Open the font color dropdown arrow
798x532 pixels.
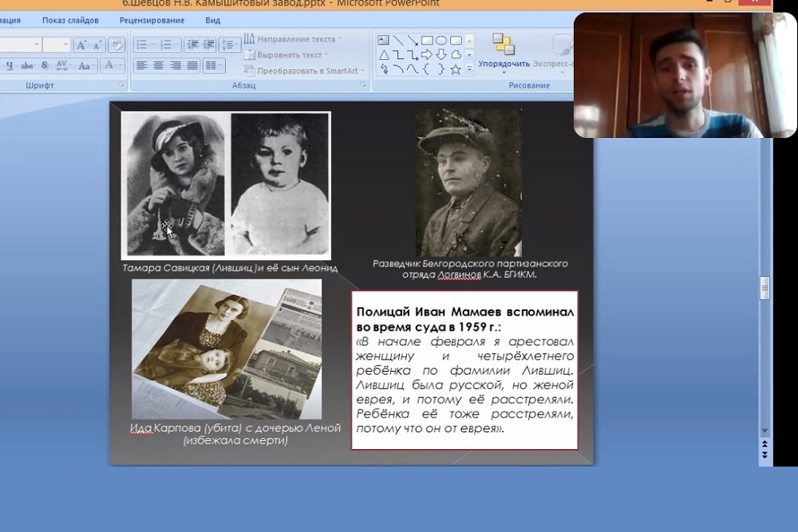120,65
